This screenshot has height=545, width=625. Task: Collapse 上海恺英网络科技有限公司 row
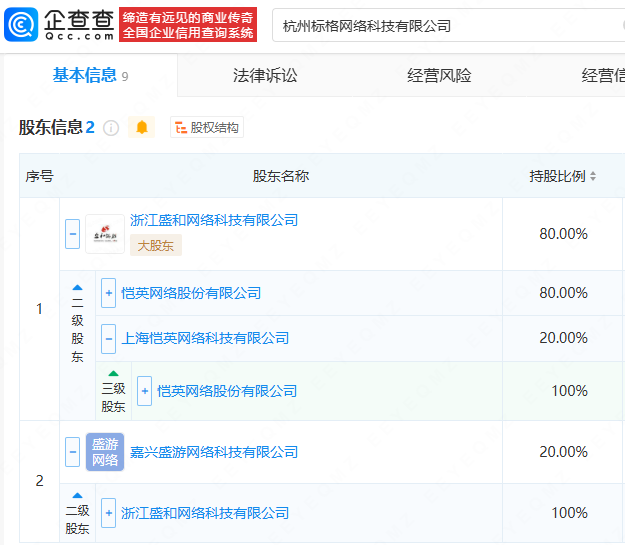pyautogui.click(x=108, y=338)
